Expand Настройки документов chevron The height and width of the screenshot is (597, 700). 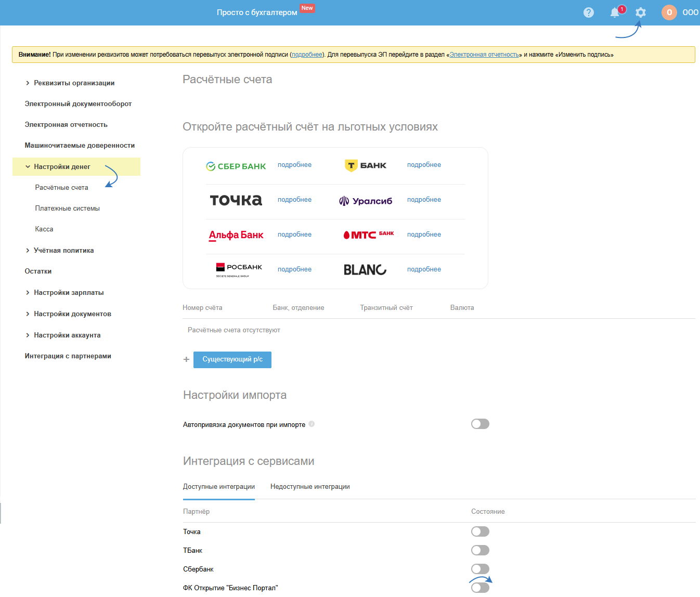[28, 314]
